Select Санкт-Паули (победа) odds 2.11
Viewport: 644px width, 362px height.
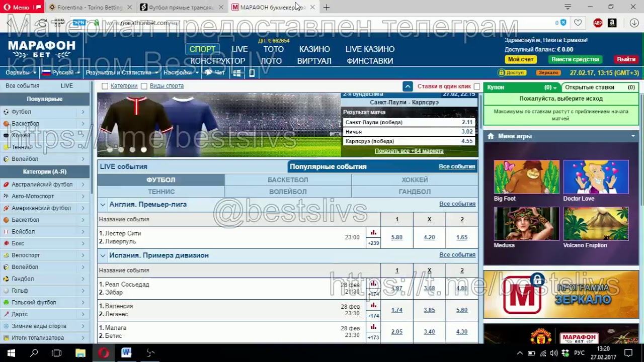pos(409,122)
